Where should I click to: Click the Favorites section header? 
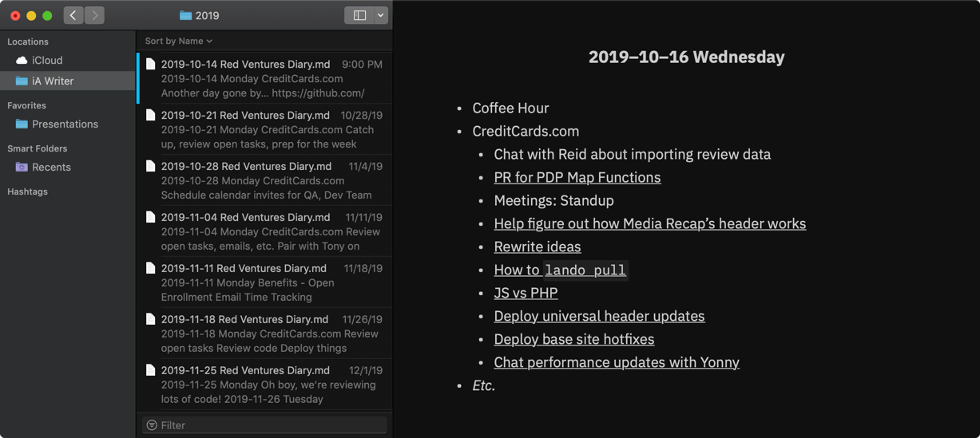[x=26, y=105]
